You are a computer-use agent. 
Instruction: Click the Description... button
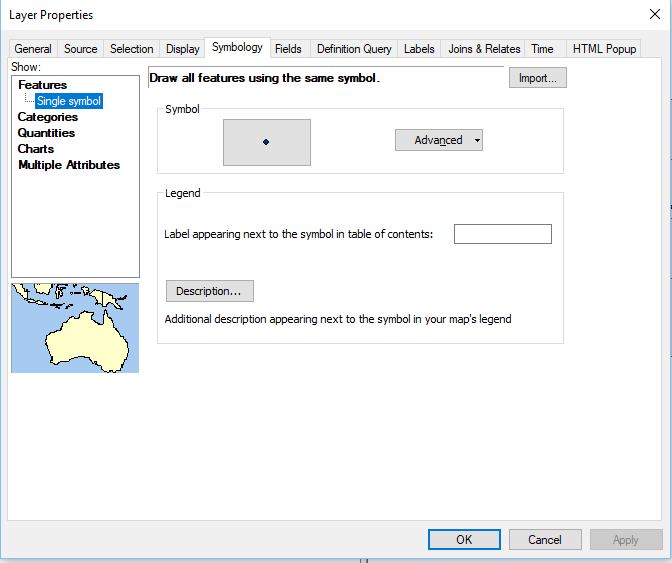[x=209, y=291]
